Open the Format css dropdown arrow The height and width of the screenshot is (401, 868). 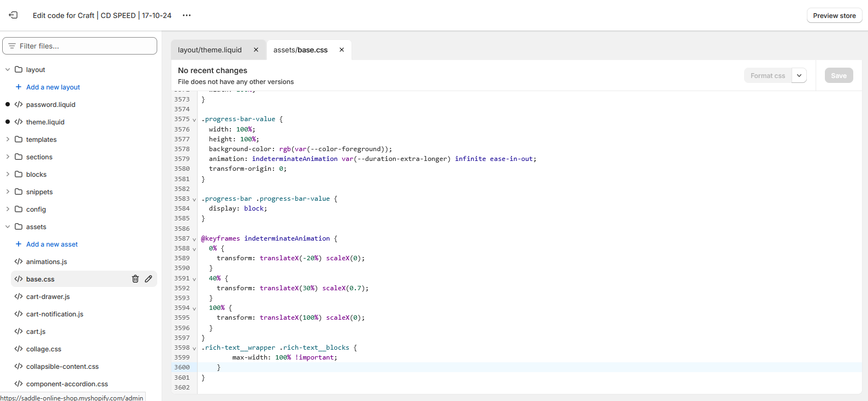pyautogui.click(x=799, y=76)
